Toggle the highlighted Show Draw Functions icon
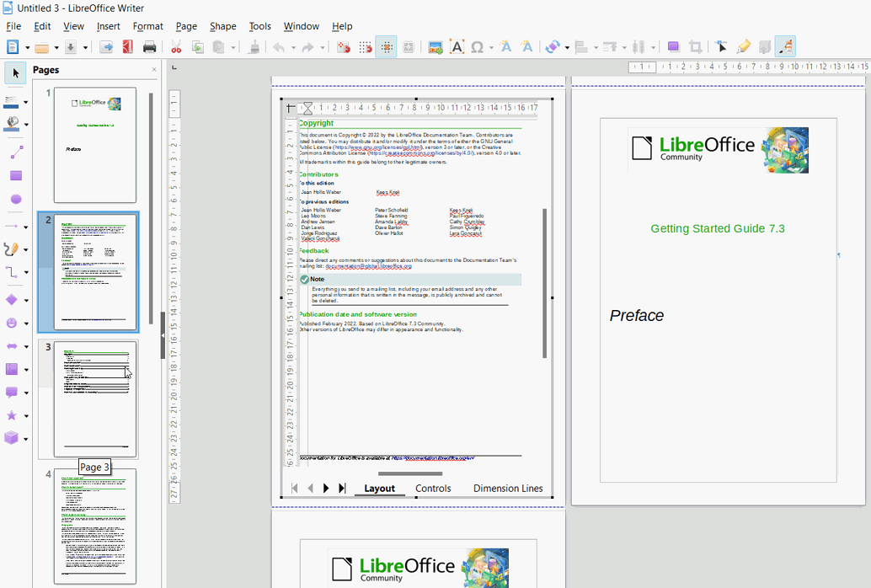Image resolution: width=871 pixels, height=588 pixels. [x=785, y=47]
